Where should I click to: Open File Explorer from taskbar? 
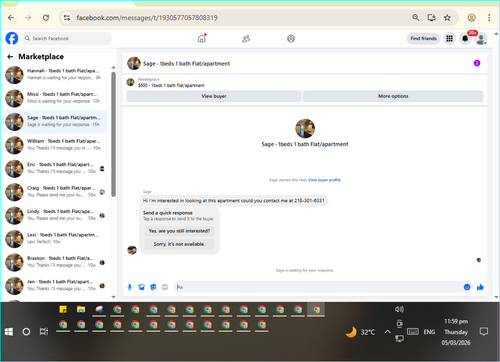point(81,309)
